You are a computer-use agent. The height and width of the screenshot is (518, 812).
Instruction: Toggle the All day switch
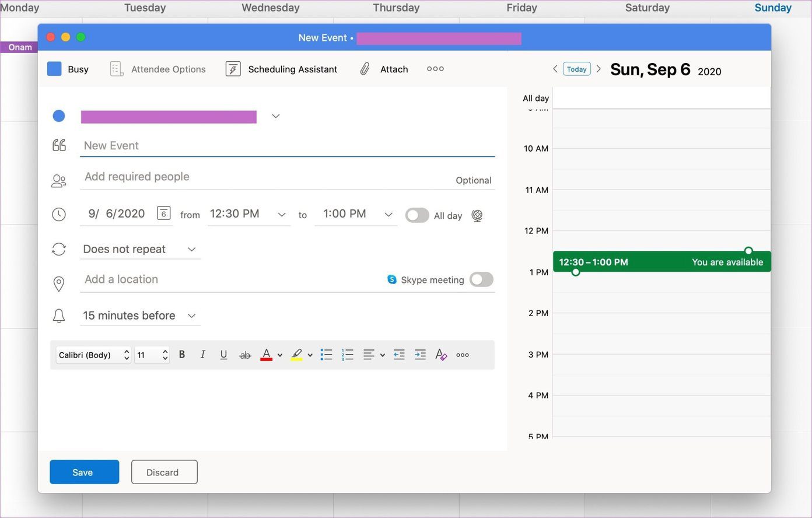pyautogui.click(x=417, y=215)
